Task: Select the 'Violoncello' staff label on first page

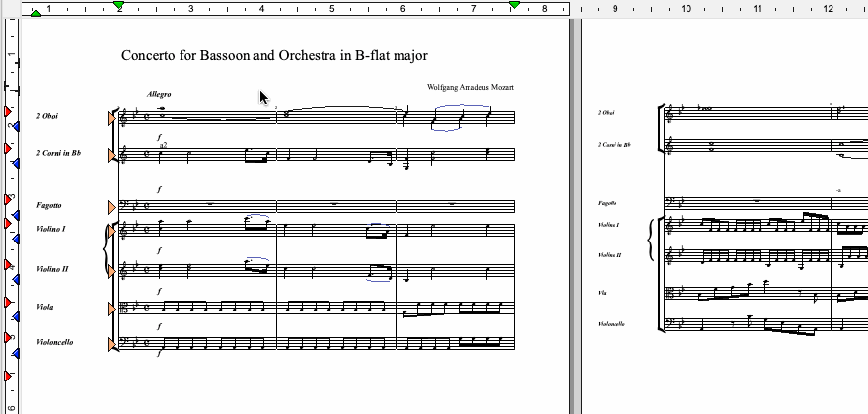Action: coord(58,342)
